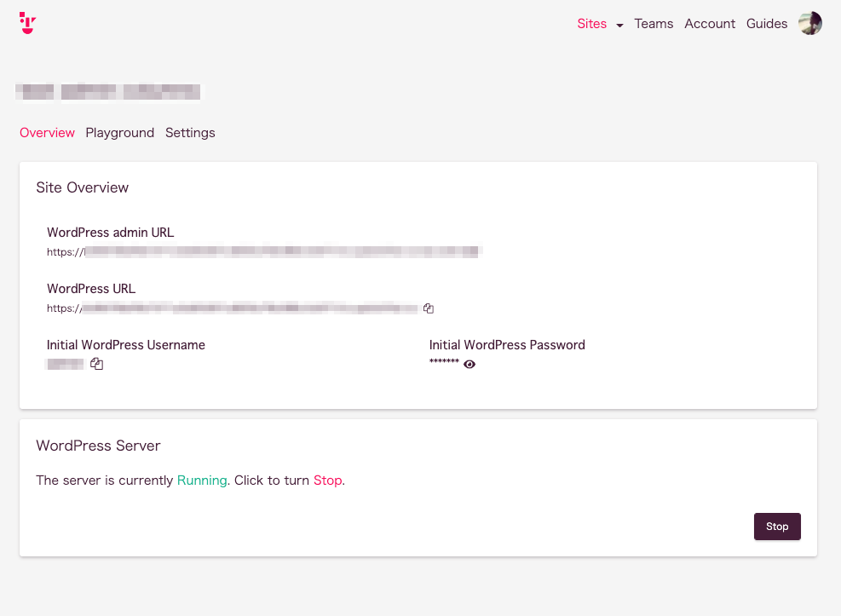The height and width of the screenshot is (616, 841).
Task: Click the red logo in the header
Action: coord(27,23)
